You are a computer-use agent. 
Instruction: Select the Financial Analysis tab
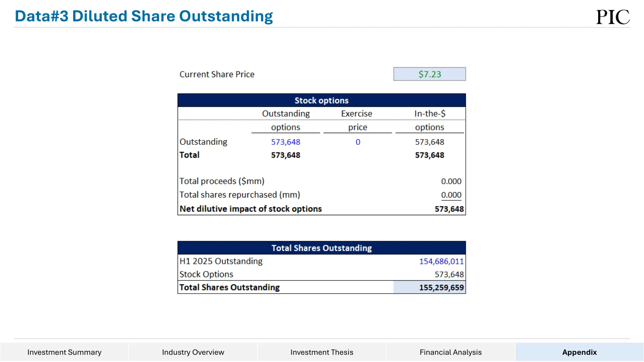(x=451, y=352)
